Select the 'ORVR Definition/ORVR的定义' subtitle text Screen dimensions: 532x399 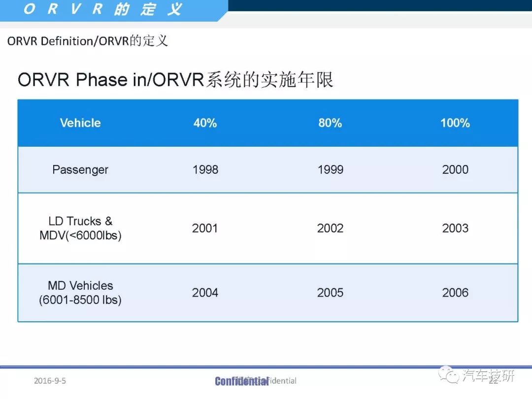(x=88, y=41)
